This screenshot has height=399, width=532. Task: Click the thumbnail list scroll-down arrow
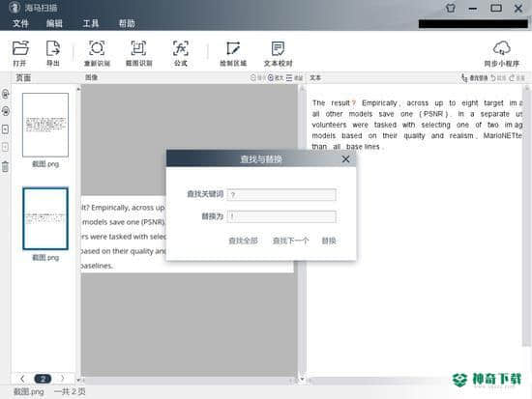[78, 380]
